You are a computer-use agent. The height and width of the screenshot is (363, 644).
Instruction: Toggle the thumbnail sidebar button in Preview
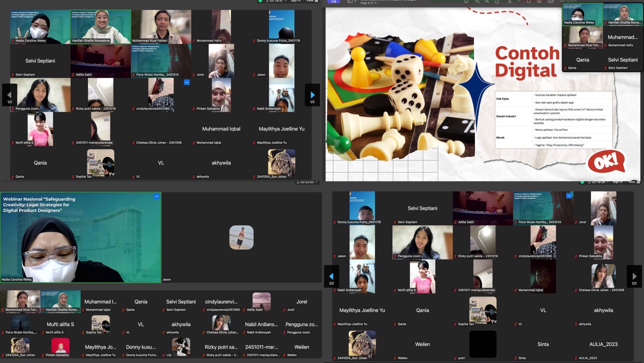tap(349, 2)
